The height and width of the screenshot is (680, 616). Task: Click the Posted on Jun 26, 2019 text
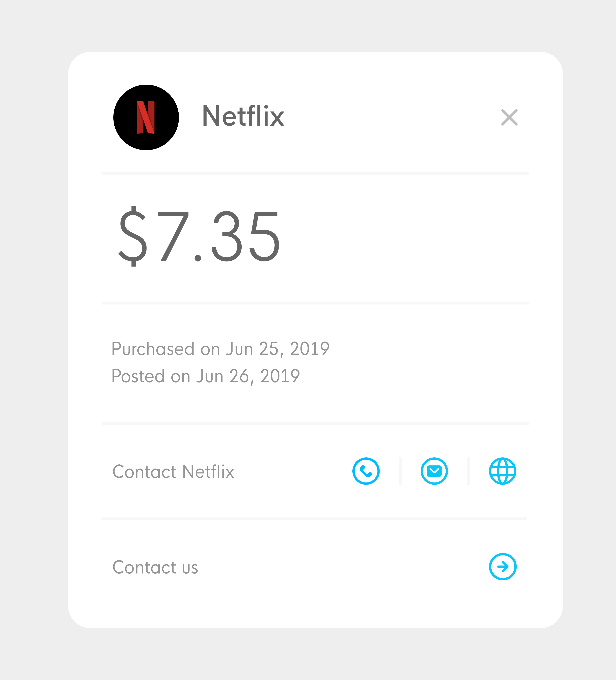205,376
